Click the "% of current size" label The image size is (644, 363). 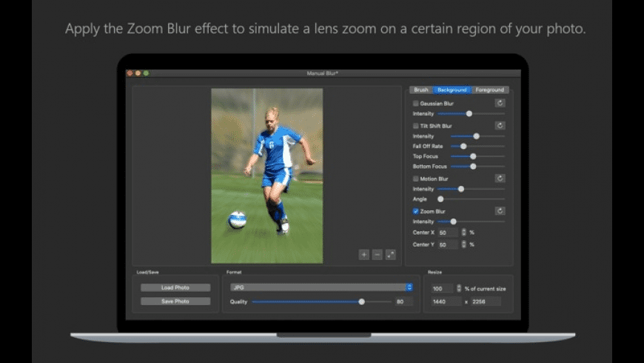485,289
